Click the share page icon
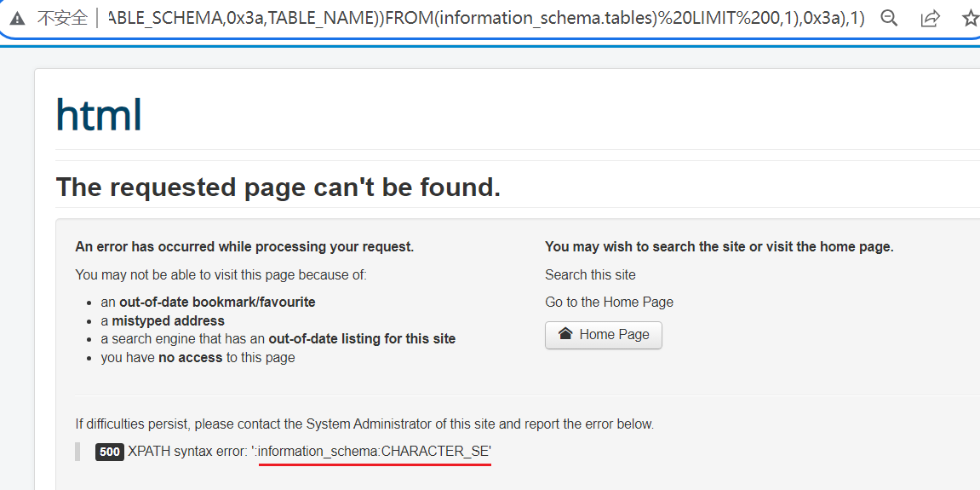 [x=931, y=19]
